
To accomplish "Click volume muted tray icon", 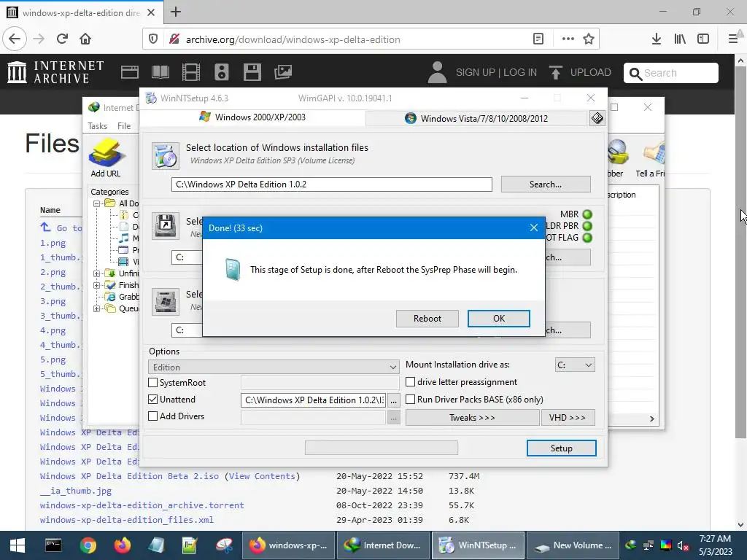I will [683, 545].
